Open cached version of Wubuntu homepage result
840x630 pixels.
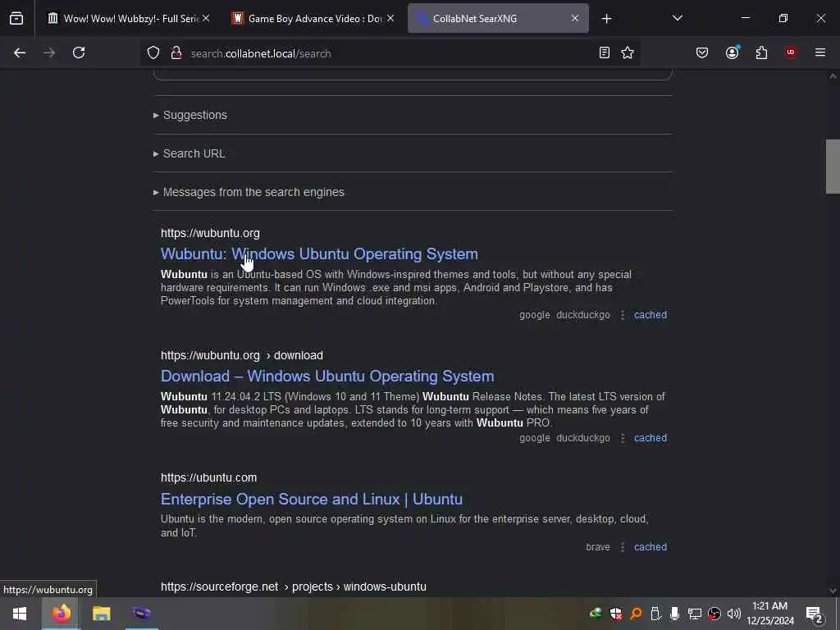tap(651, 315)
